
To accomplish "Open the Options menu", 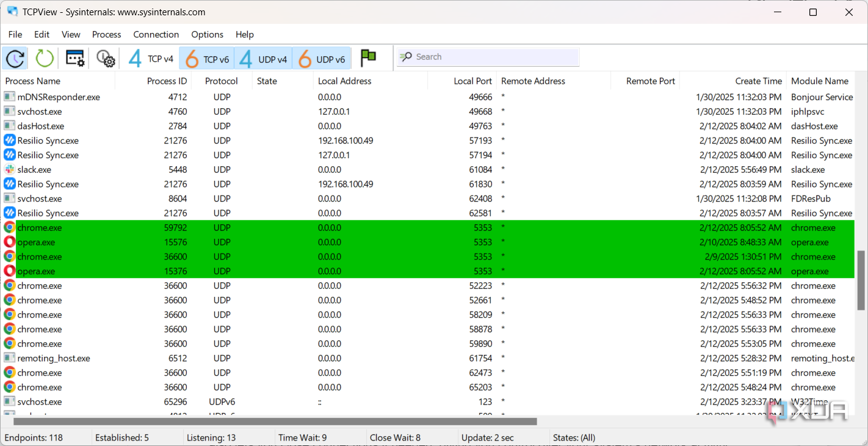I will click(x=208, y=34).
